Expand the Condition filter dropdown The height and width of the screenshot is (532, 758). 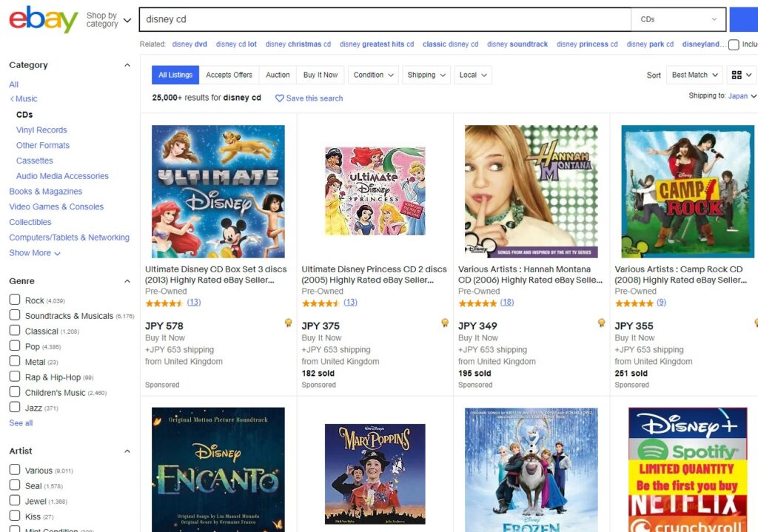point(373,75)
